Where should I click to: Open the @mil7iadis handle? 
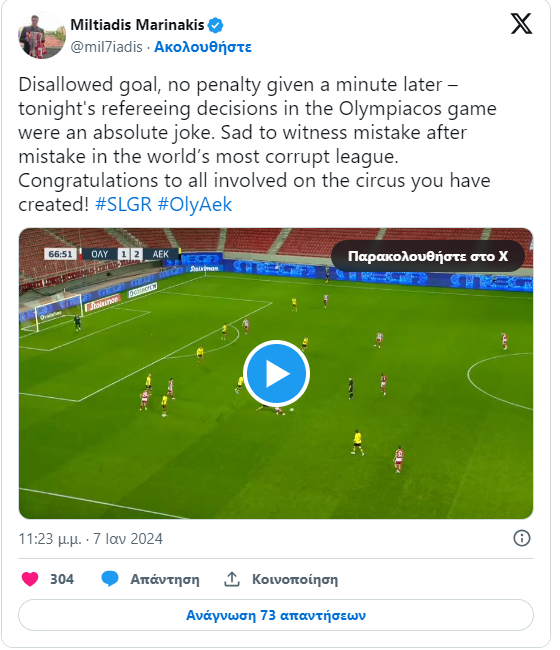pyautogui.click(x=107, y=47)
